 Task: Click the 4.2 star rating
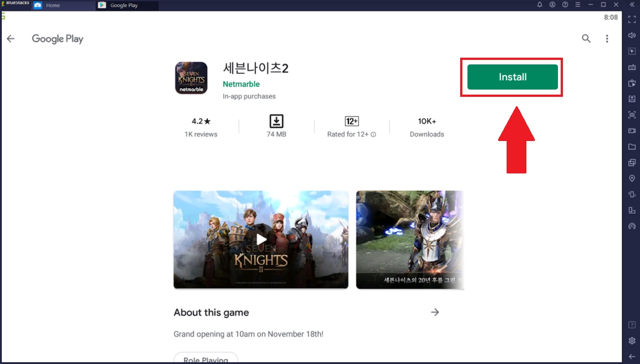[201, 121]
